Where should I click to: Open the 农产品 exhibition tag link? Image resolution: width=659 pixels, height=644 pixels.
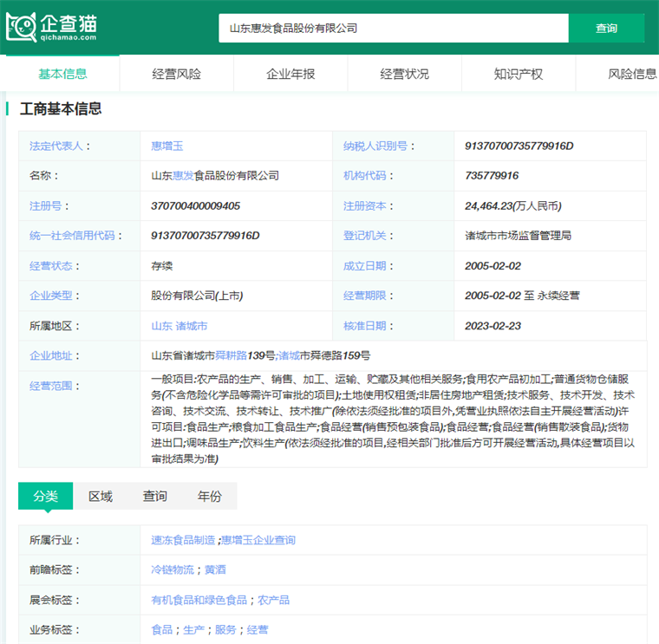(x=273, y=600)
